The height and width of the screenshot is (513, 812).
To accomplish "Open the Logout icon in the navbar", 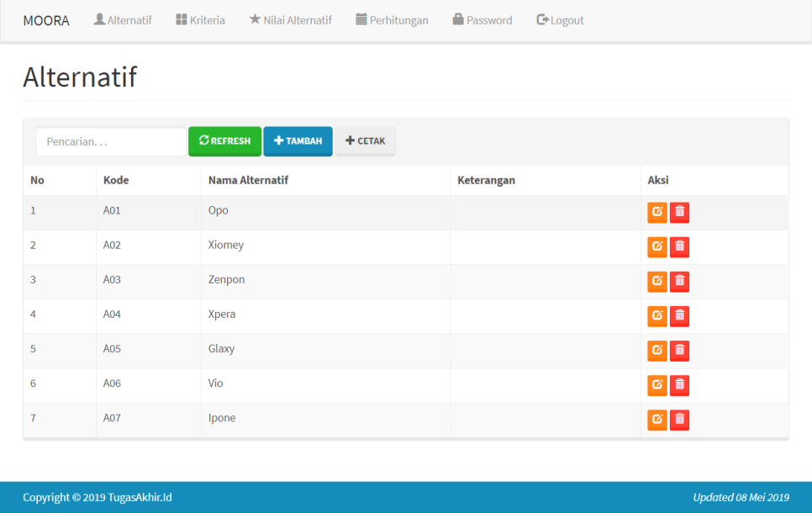I will coord(541,19).
